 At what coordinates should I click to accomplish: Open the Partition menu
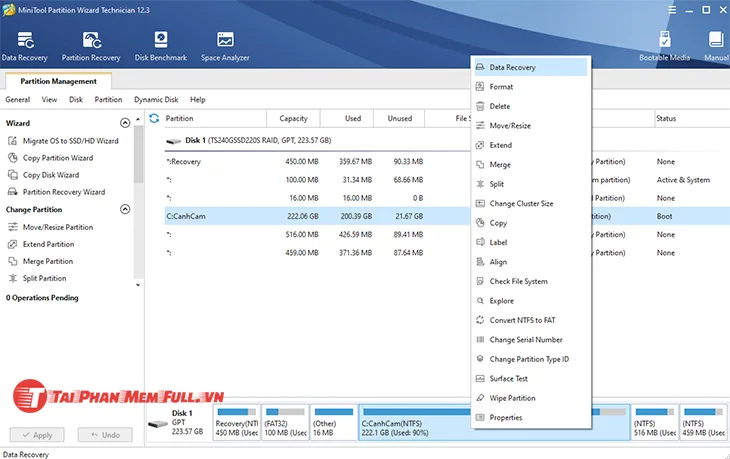[x=108, y=100]
